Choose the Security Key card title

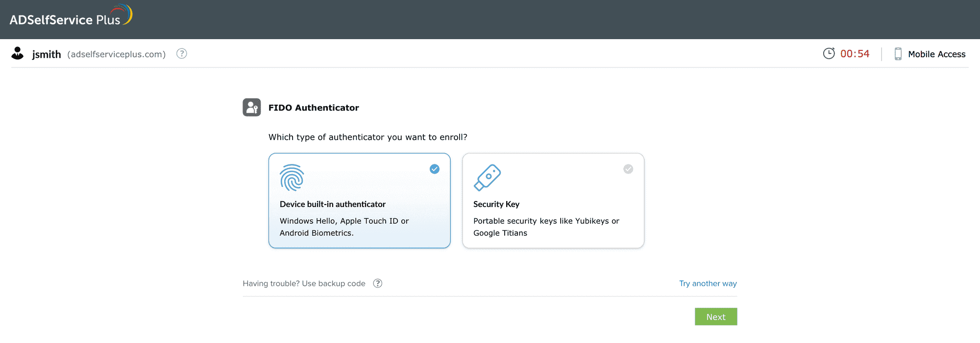496,204
